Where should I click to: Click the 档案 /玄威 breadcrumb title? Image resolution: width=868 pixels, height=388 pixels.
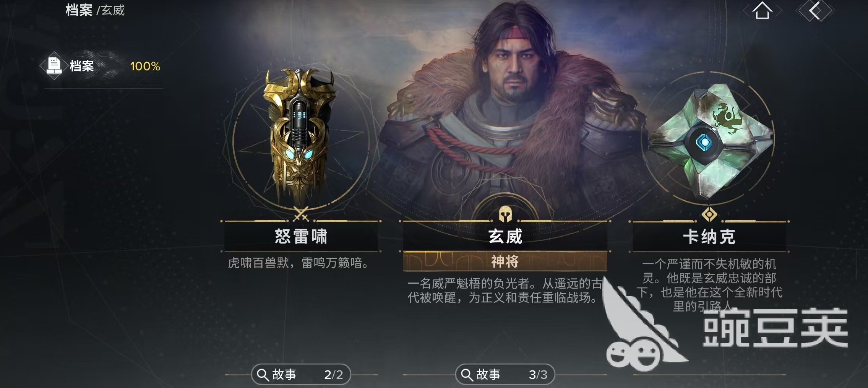95,10
